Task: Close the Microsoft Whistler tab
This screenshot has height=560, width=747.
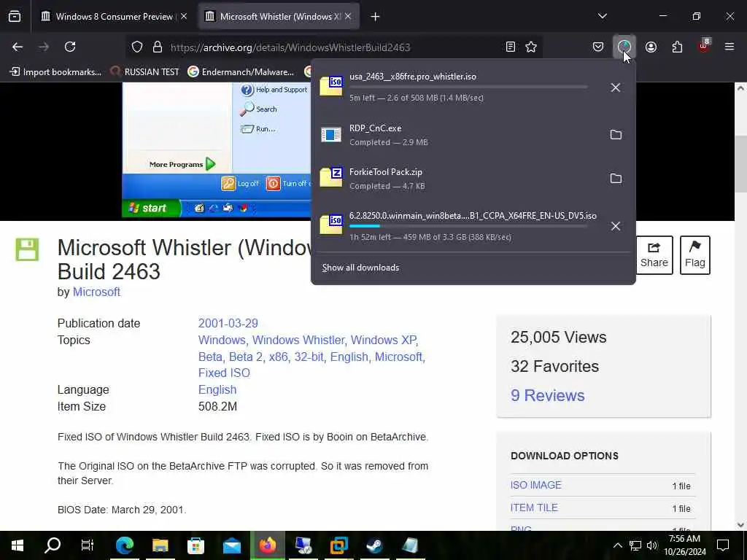Action: point(348,17)
